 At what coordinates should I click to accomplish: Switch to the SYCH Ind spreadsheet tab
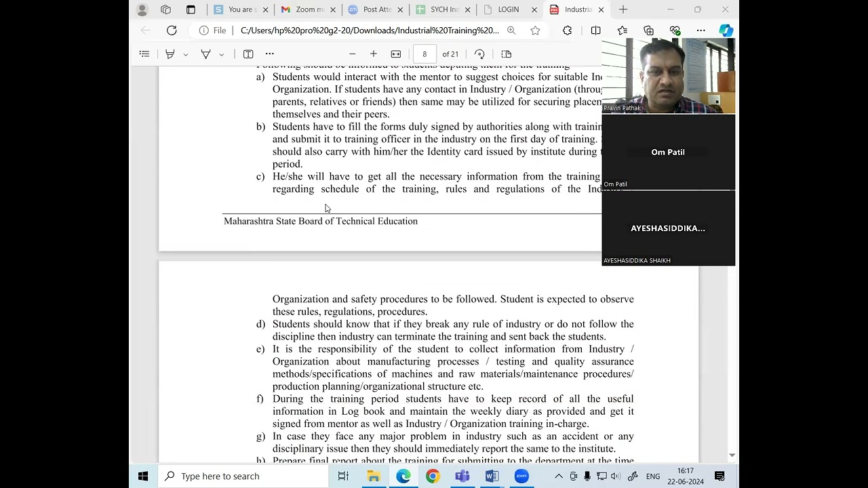pyautogui.click(x=443, y=9)
